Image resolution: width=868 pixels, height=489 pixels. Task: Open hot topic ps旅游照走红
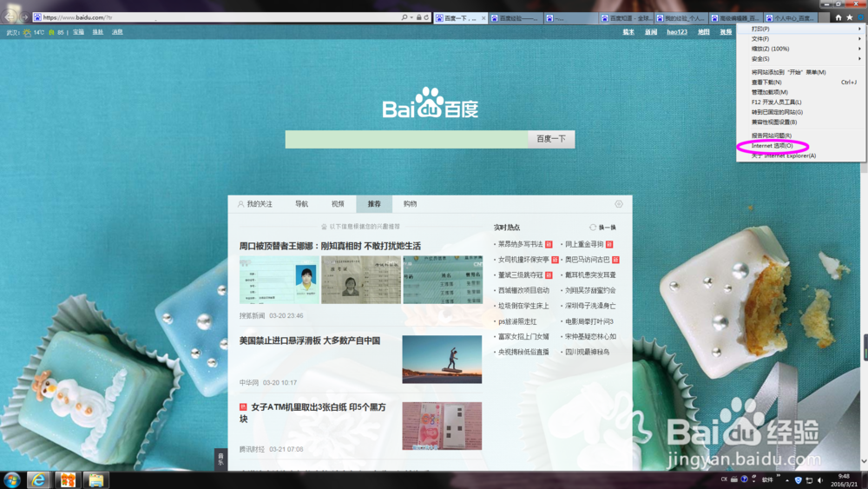tap(517, 321)
